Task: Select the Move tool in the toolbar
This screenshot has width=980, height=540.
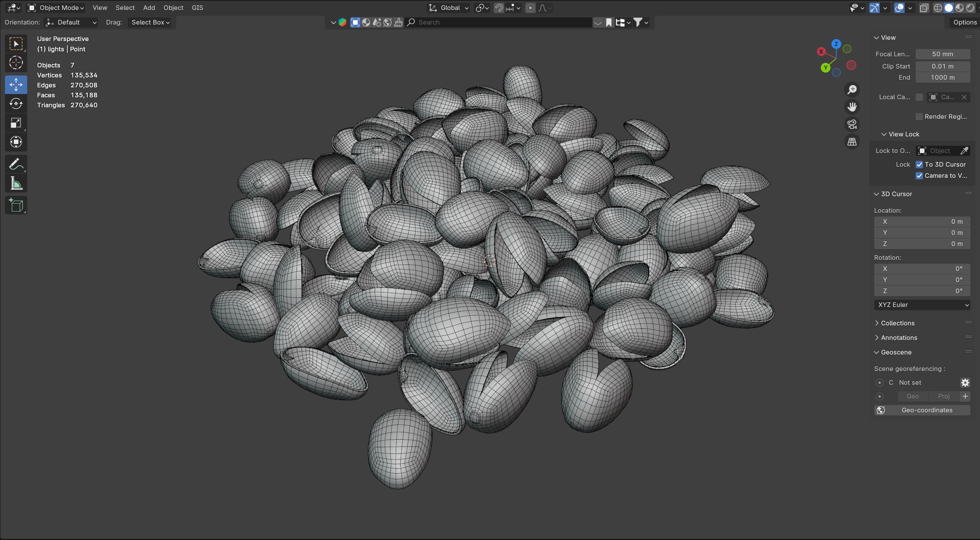Action: [x=16, y=84]
